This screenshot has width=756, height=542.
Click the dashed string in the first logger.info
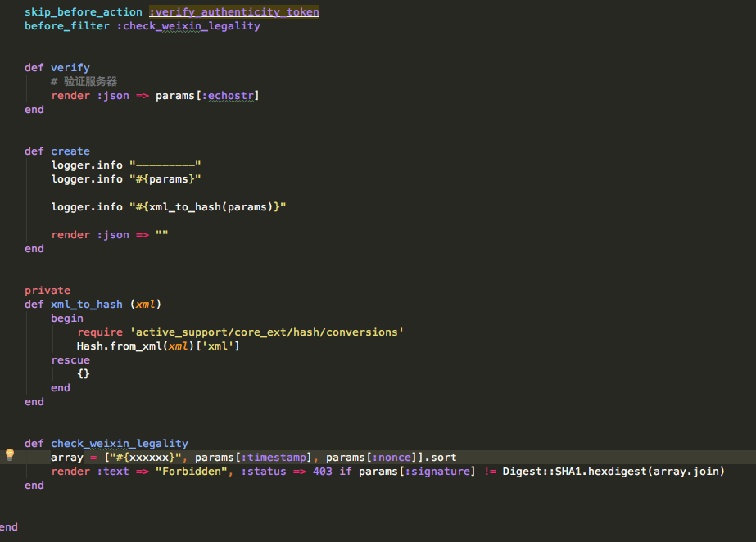[x=165, y=165]
